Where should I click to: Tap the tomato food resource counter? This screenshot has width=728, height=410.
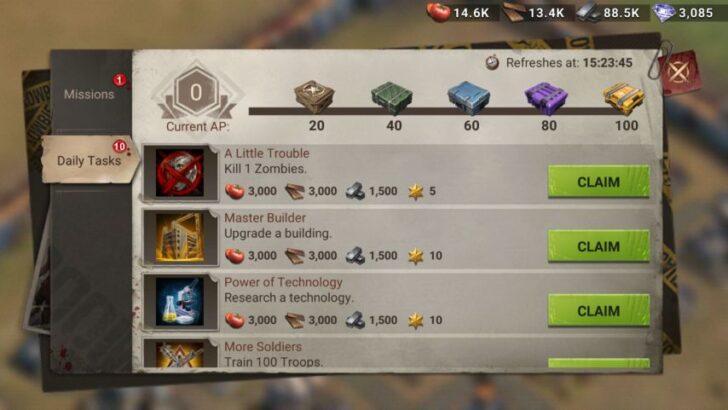point(459,13)
